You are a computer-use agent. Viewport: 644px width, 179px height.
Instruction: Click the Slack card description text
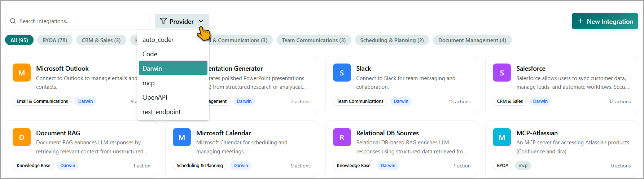[406, 83]
